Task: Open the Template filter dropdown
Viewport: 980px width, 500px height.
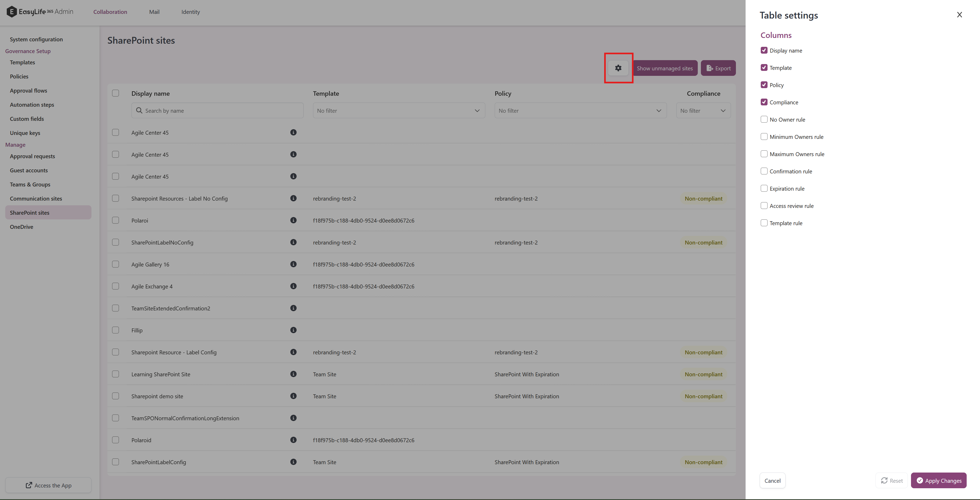Action: [x=398, y=110]
